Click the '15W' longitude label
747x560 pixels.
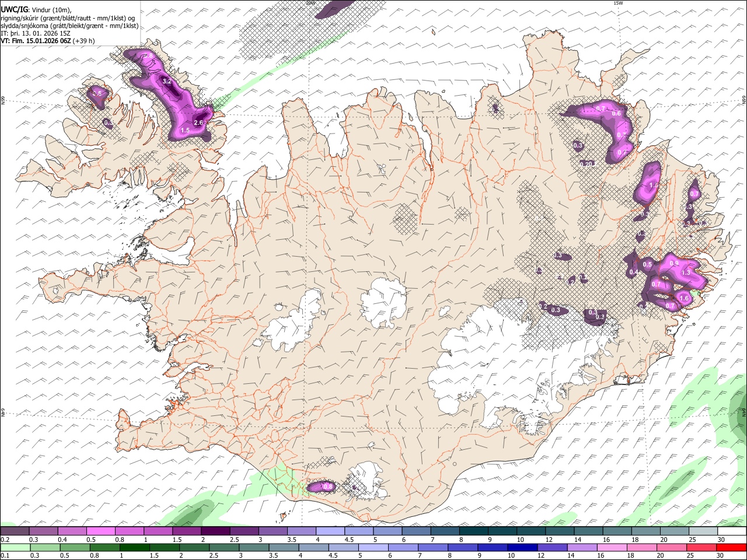click(618, 3)
